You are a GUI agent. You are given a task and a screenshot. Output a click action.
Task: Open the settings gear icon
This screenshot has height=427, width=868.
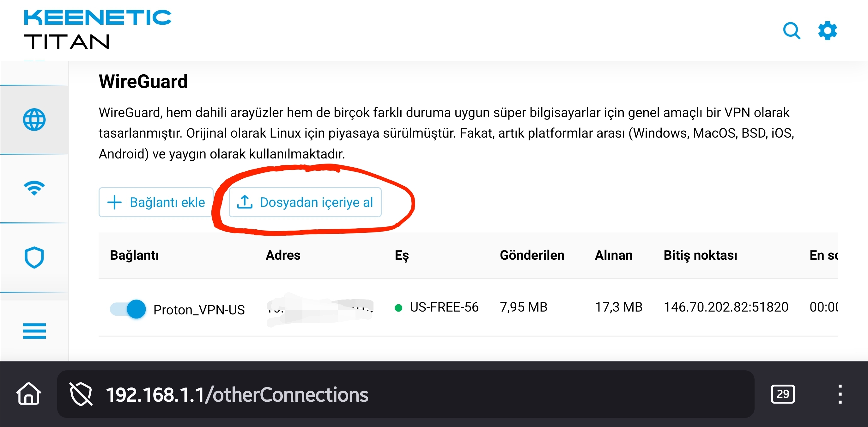827,31
